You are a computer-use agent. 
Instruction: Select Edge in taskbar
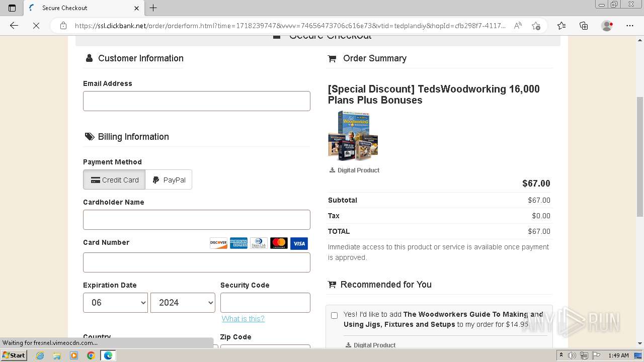[108, 355]
